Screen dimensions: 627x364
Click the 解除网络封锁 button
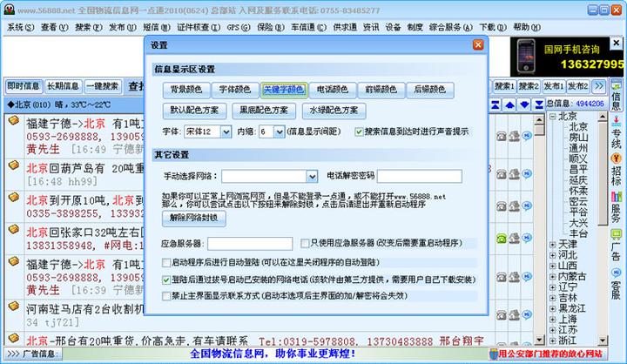[194, 218]
